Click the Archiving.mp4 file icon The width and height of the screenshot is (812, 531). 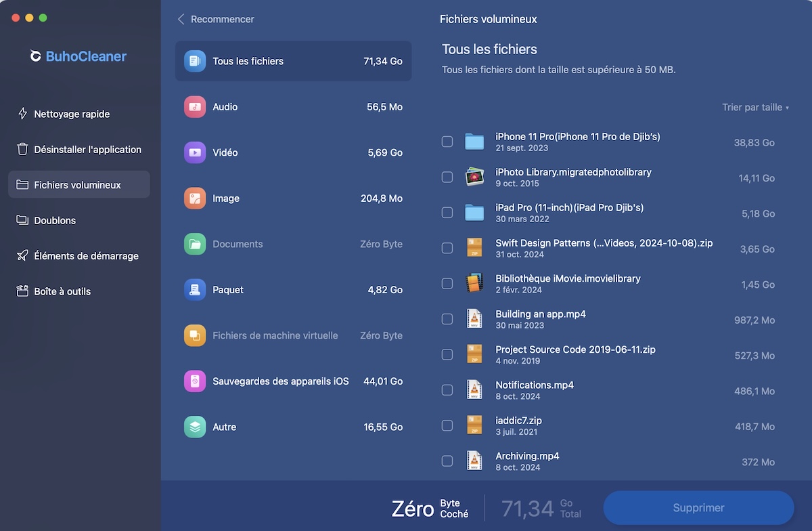[474, 461]
